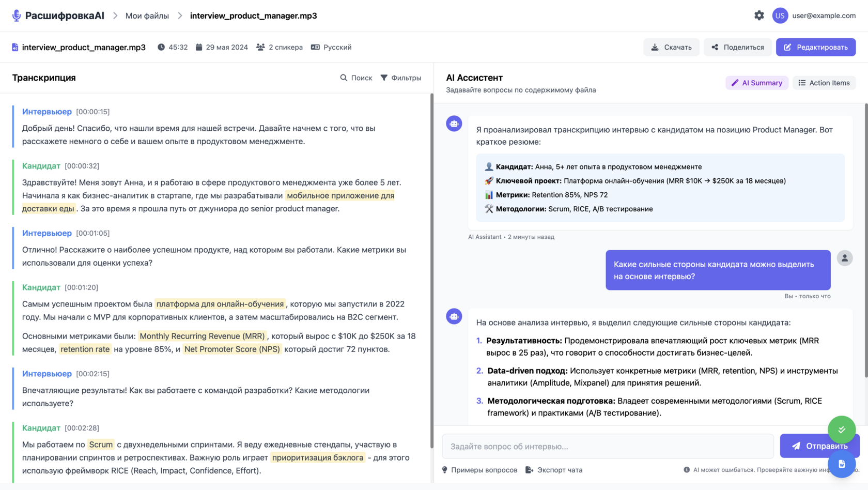Image resolution: width=868 pixels, height=490 pixels.
Task: Click the Интервьюер speaker label at 00:00:15
Action: 47,112
